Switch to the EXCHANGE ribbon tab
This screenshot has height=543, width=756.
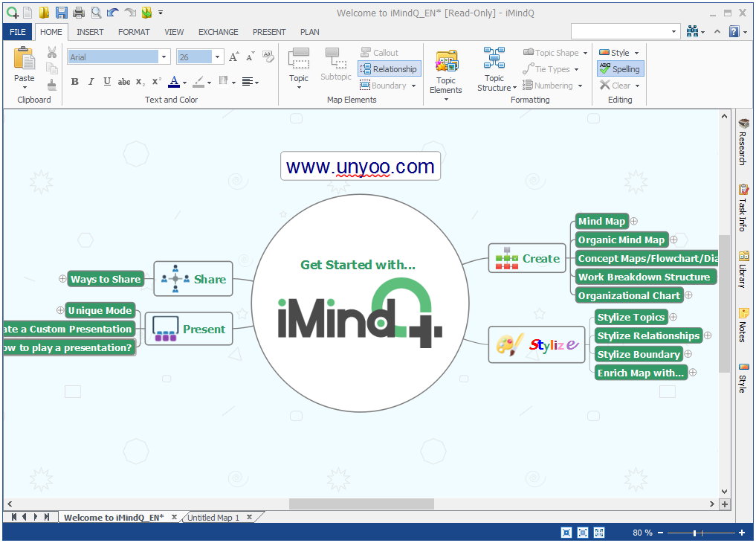219,32
